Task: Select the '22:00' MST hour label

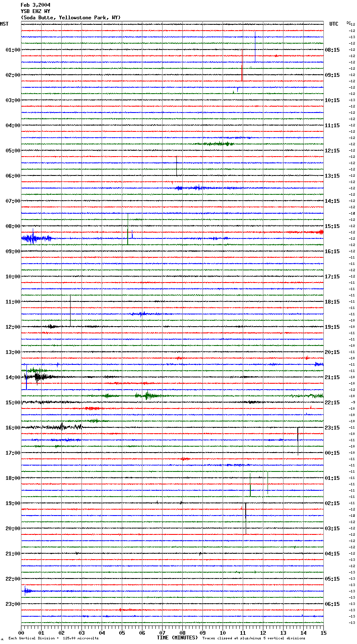Action: 13,579
